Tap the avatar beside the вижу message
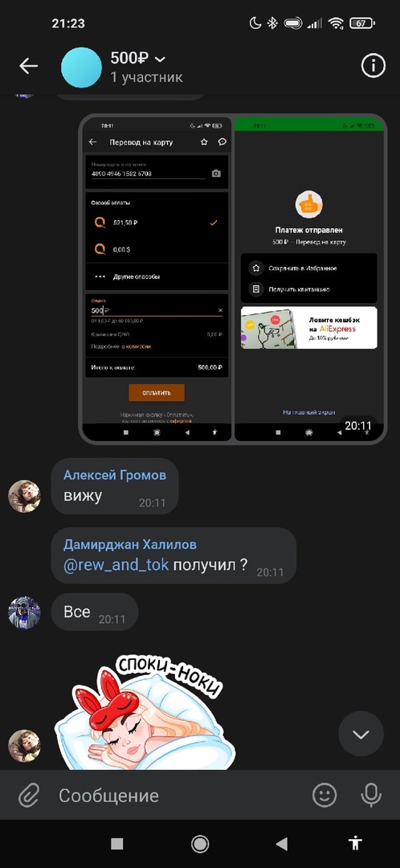This screenshot has width=400, height=868. click(x=24, y=496)
